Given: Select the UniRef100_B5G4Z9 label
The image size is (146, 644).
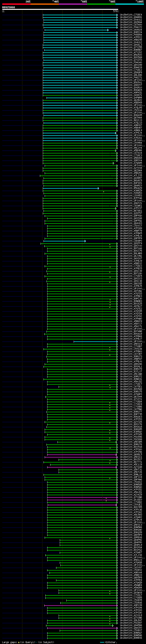Looking at the screenshot, I should (x=131, y=188).
